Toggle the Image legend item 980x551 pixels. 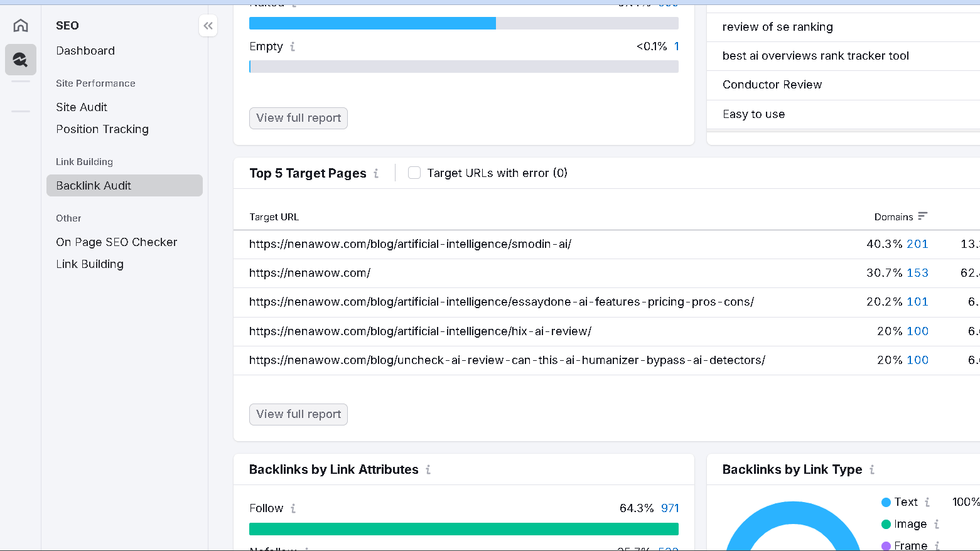tap(908, 524)
